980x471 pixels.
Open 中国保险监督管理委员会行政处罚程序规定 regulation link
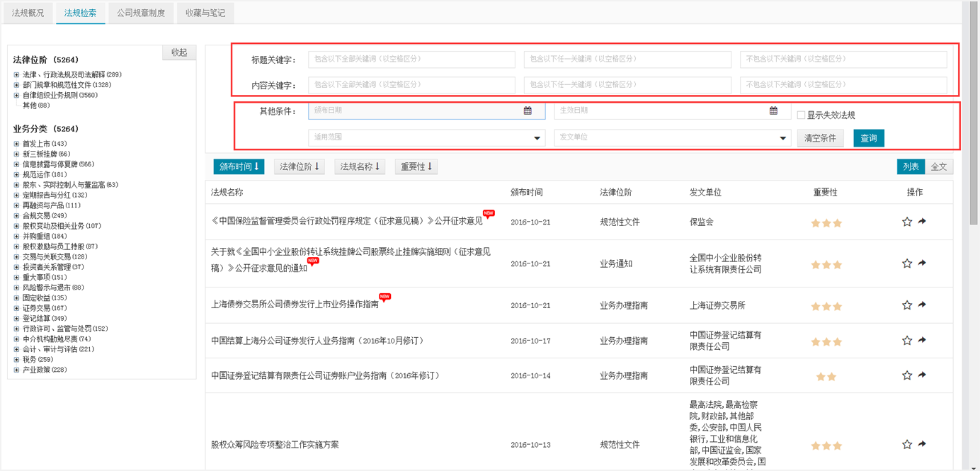[347, 221]
